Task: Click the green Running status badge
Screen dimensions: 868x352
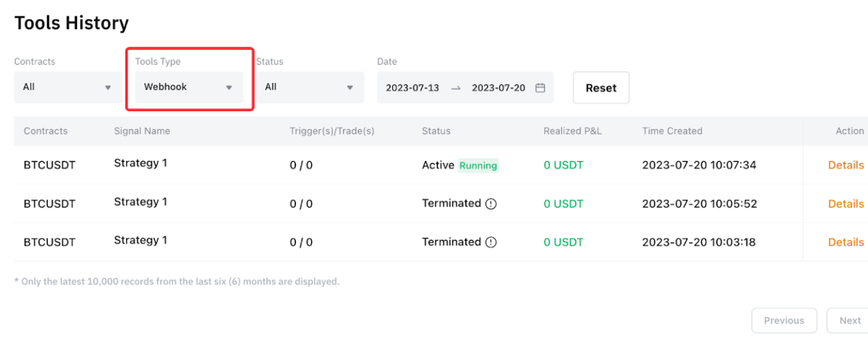Action: pos(478,166)
